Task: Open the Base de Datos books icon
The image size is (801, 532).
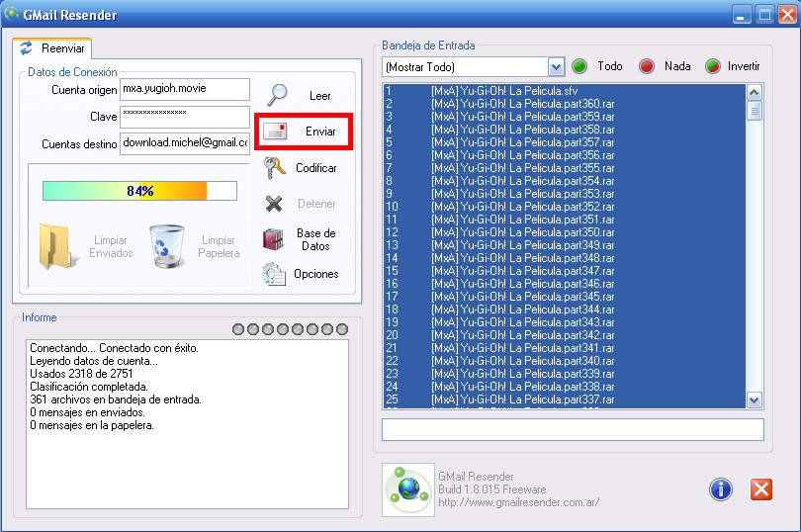Action: (x=274, y=239)
